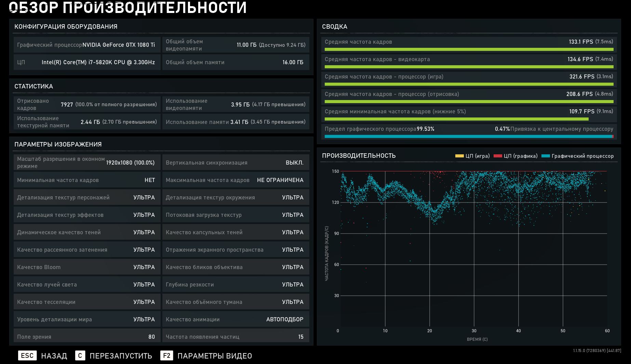This screenshot has width=631, height=364.
Task: Click the Средняя частота кадров green bar
Action: coord(469,50)
